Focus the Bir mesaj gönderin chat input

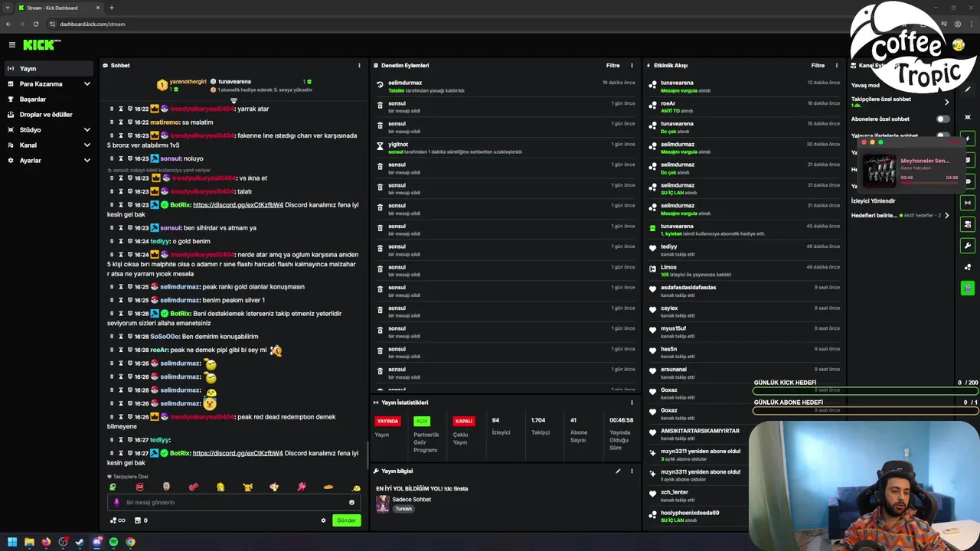(x=233, y=503)
